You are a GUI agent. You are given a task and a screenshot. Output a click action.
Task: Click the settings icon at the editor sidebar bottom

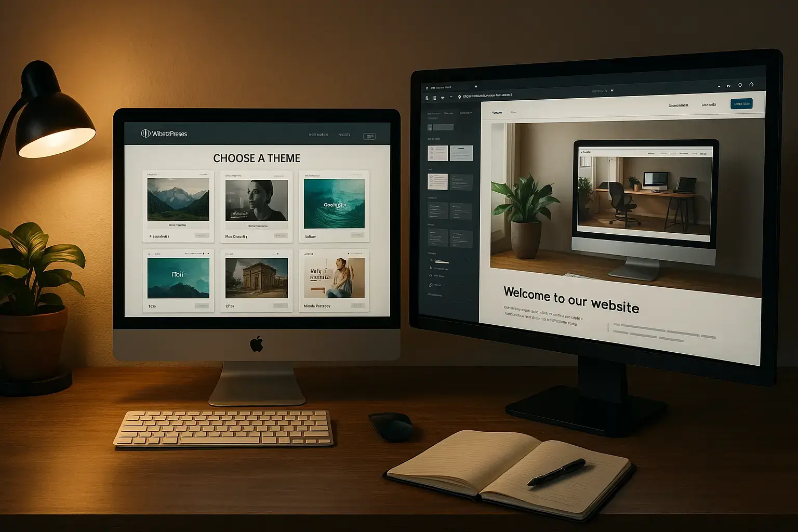(x=432, y=284)
